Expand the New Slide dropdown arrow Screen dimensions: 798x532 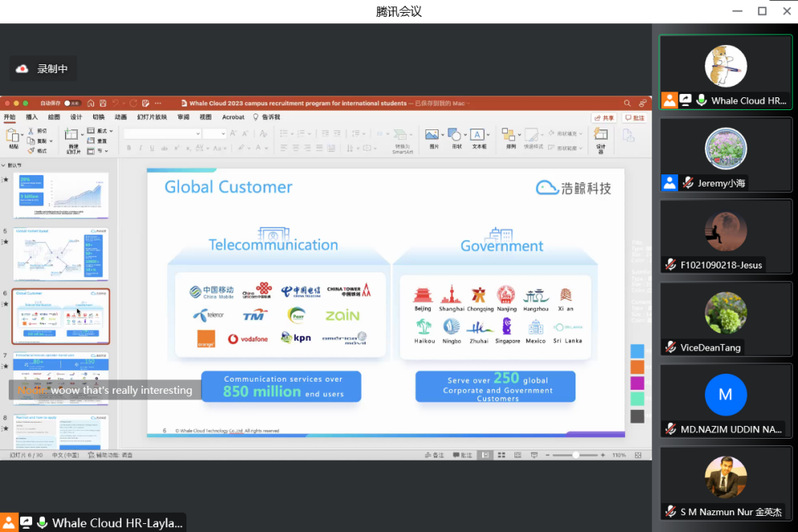82,135
